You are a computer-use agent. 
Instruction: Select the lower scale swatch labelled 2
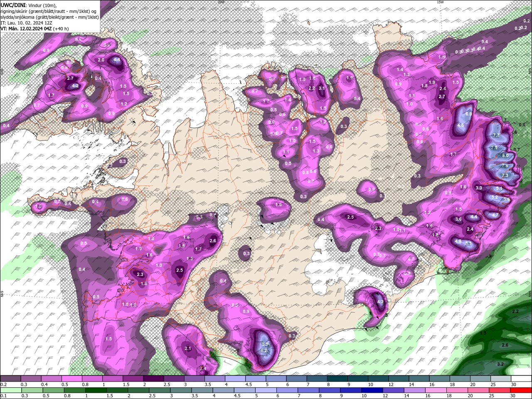[x=138, y=390]
